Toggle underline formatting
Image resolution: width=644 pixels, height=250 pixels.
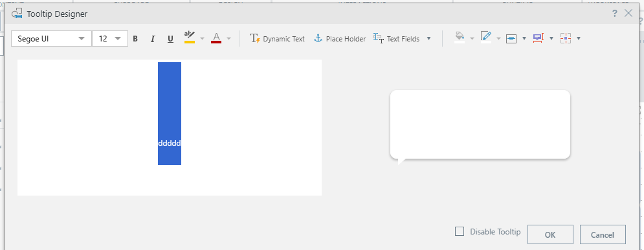[x=170, y=39]
